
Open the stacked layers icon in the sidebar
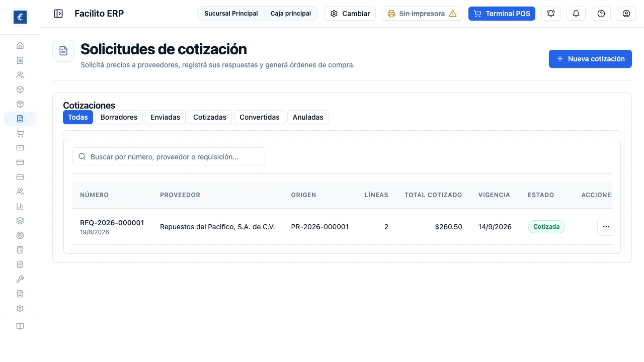tap(20, 221)
